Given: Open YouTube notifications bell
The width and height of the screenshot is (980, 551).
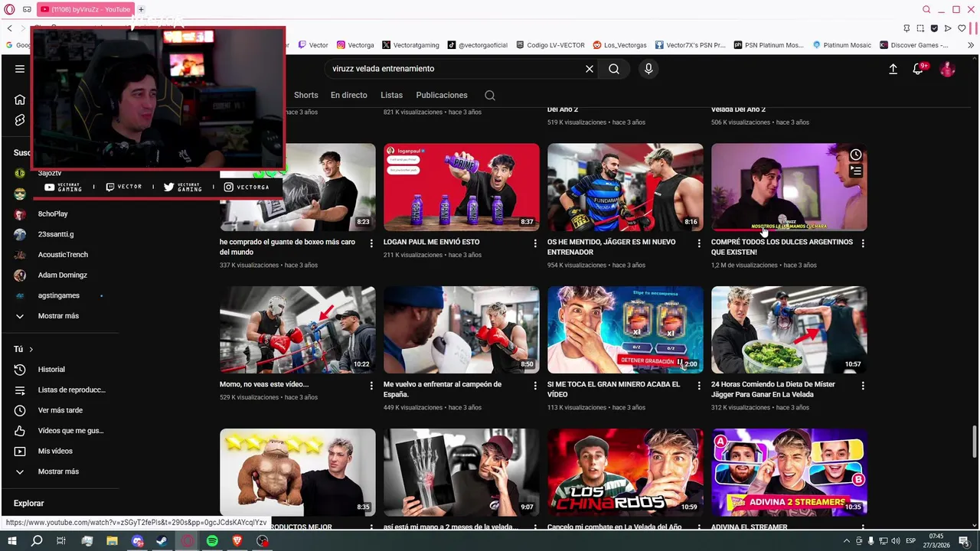Looking at the screenshot, I should (918, 69).
